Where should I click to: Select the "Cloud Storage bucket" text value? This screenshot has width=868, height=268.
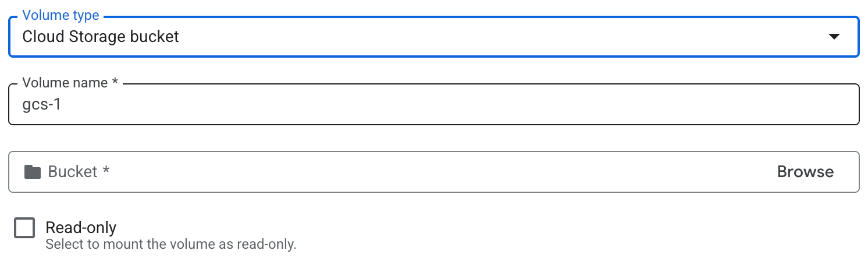point(101,37)
